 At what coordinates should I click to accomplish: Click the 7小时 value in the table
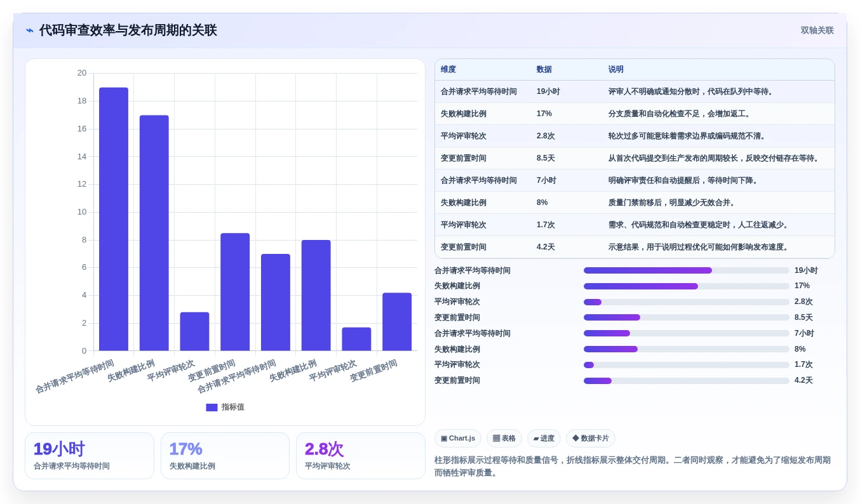click(x=546, y=180)
